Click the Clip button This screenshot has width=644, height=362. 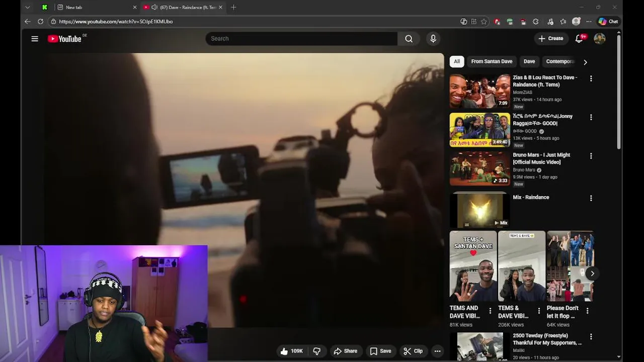click(413, 351)
